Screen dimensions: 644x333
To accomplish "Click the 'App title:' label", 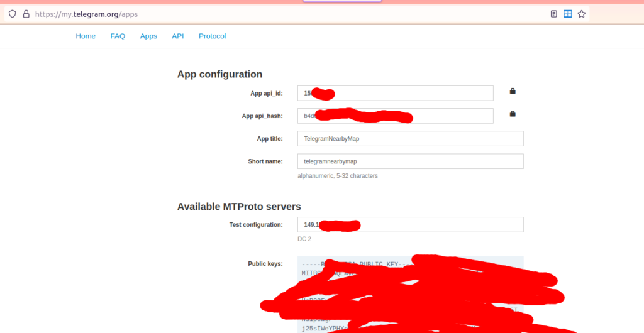I will (270, 139).
